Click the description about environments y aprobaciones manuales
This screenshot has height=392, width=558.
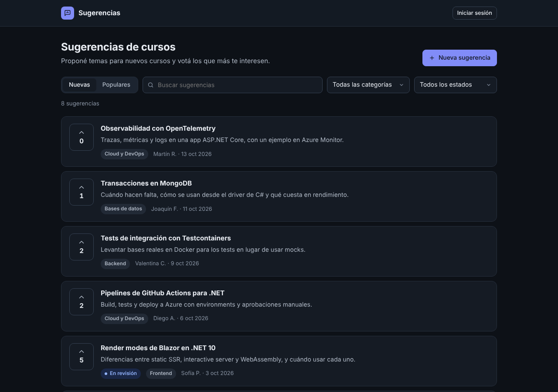[x=206, y=305]
